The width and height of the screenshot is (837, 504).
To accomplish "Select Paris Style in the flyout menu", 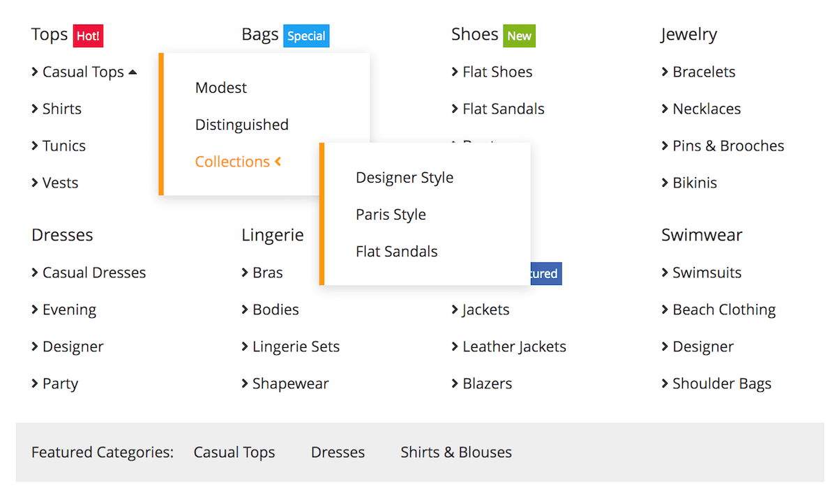I will point(391,215).
